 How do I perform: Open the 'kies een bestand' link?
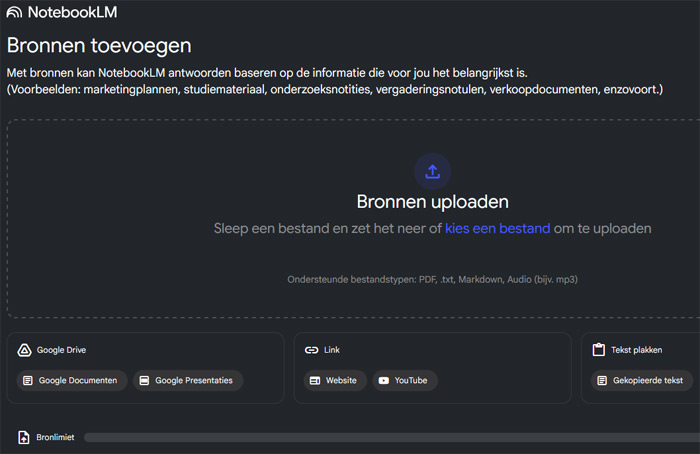497,229
